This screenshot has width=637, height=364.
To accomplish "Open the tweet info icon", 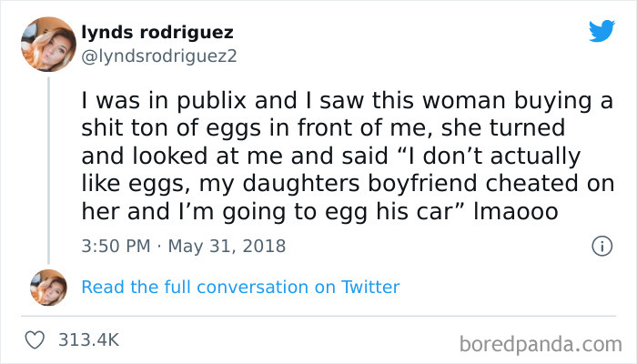I will [601, 246].
